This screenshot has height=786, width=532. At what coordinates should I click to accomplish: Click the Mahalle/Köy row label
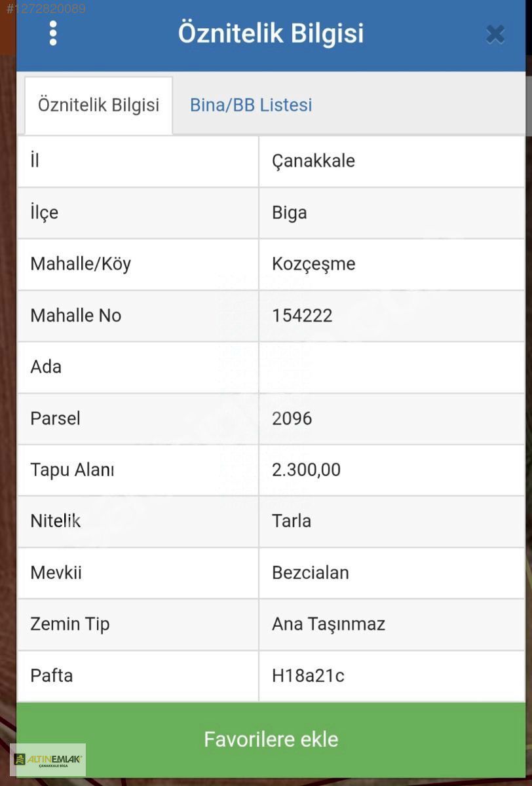(x=81, y=264)
